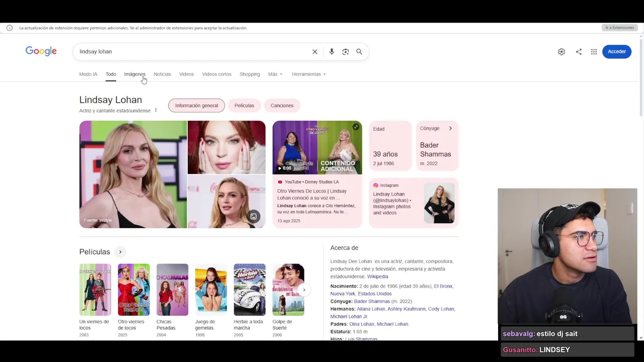Viewport: 644px width, 362px height.
Task: Open the Golpe de Suerte poster
Action: click(288, 290)
